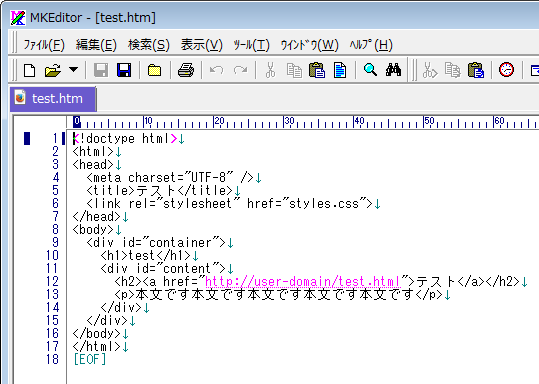Click the append-copy icon

[452, 70]
